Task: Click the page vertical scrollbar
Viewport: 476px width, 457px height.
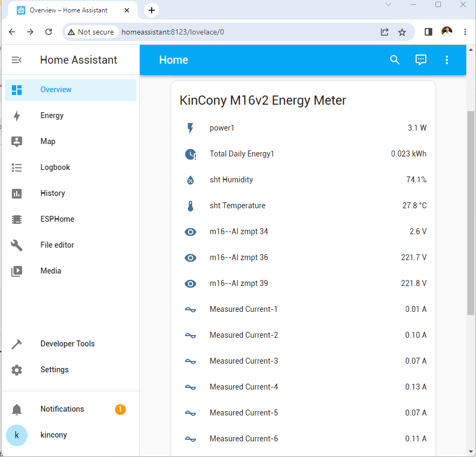Action: (471, 213)
